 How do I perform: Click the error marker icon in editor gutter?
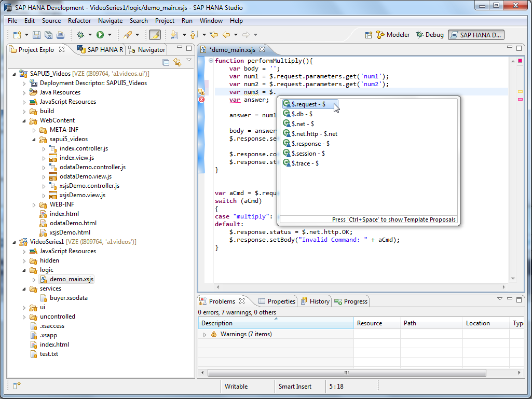tap(202, 100)
